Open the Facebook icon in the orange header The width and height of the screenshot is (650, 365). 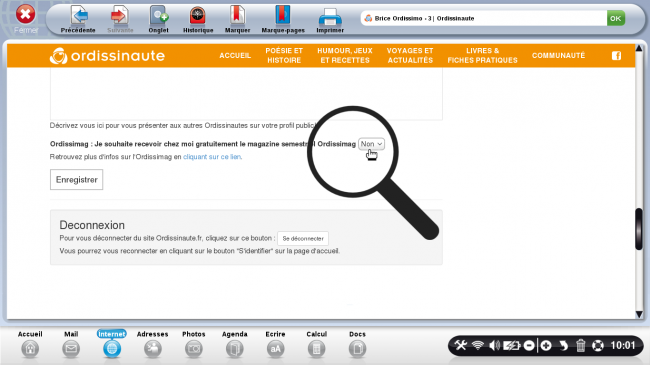(616, 56)
